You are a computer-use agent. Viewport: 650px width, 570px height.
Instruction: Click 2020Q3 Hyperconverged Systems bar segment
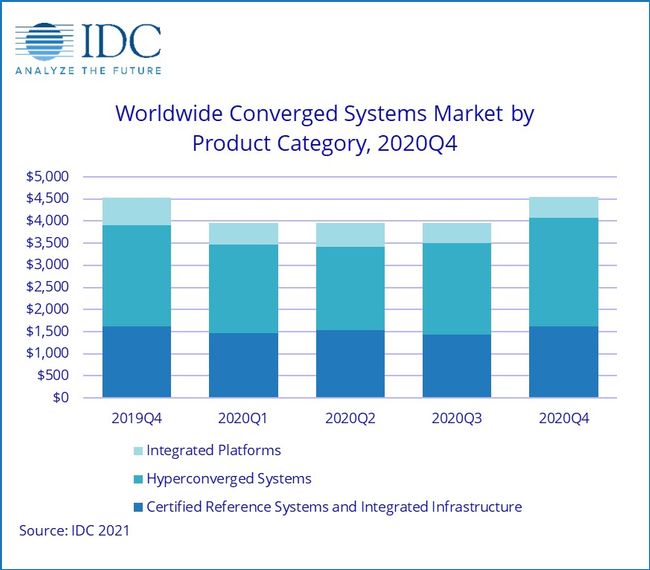[457, 289]
